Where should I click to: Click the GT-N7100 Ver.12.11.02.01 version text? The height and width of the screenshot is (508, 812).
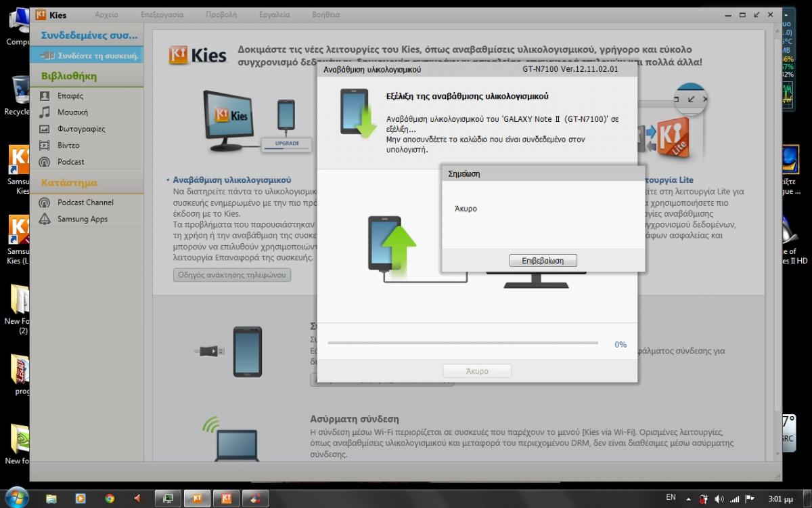click(570, 69)
